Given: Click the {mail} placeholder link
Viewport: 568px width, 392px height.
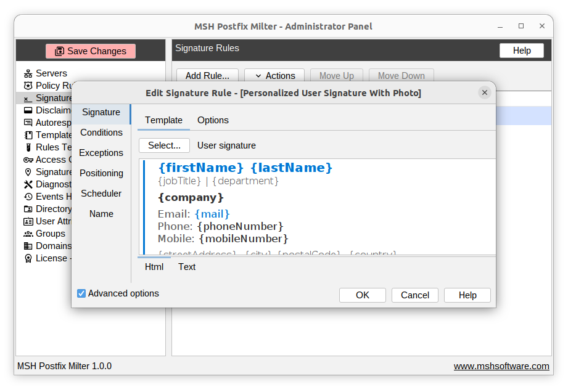Looking at the screenshot, I should click(x=212, y=214).
